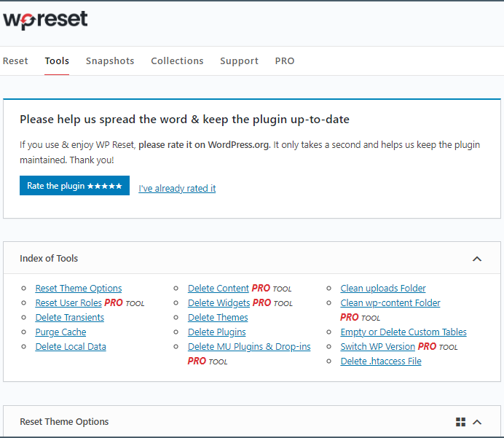Image resolution: width=504 pixels, height=438 pixels.
Task: Click PRO TOOL label beside Reset User Roles
Action: tap(125, 303)
